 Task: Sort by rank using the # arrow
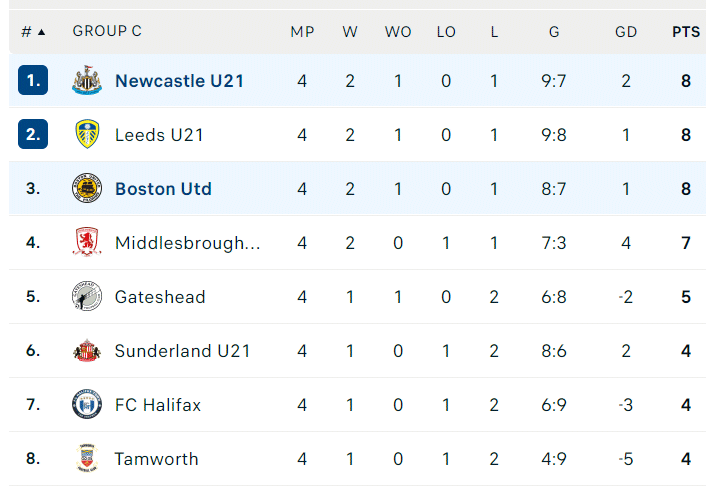coord(33,32)
